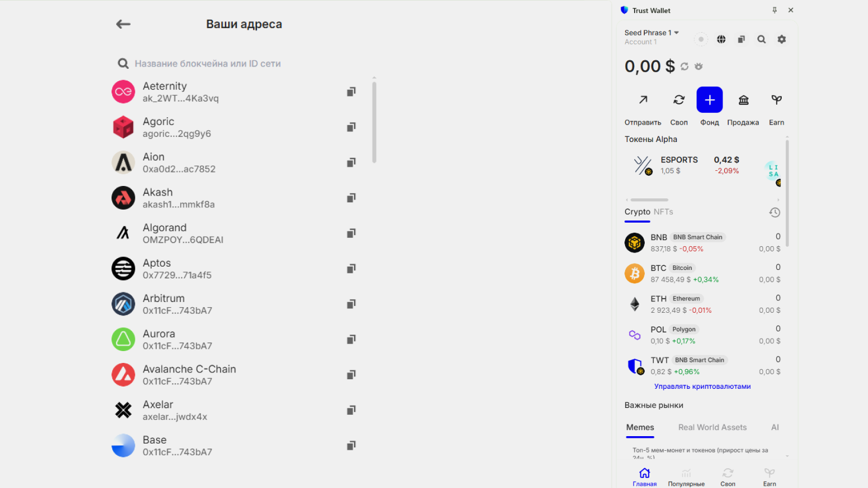This screenshot has width=868, height=488.
Task: Copy the Aeternity address
Action: pyautogui.click(x=351, y=92)
